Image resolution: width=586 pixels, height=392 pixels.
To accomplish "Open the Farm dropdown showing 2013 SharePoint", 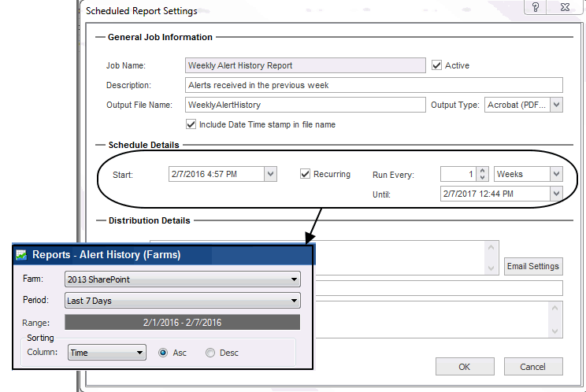I will 294,279.
